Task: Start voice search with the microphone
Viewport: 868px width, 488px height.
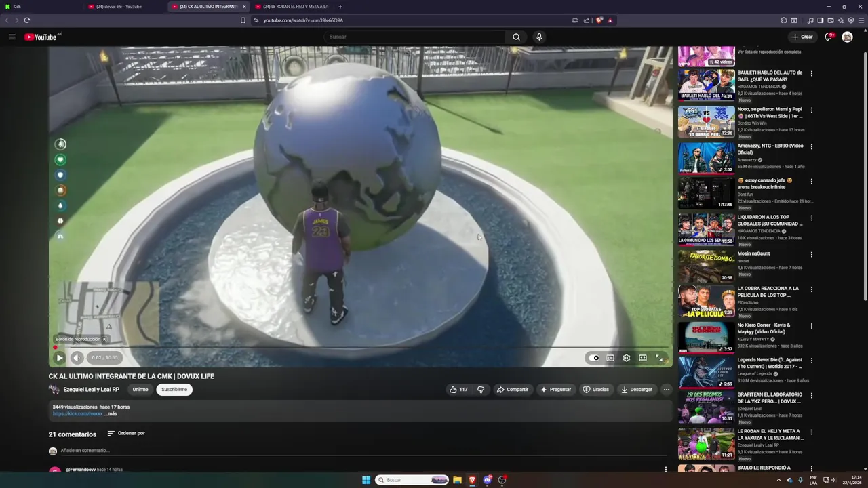Action: [x=539, y=37]
